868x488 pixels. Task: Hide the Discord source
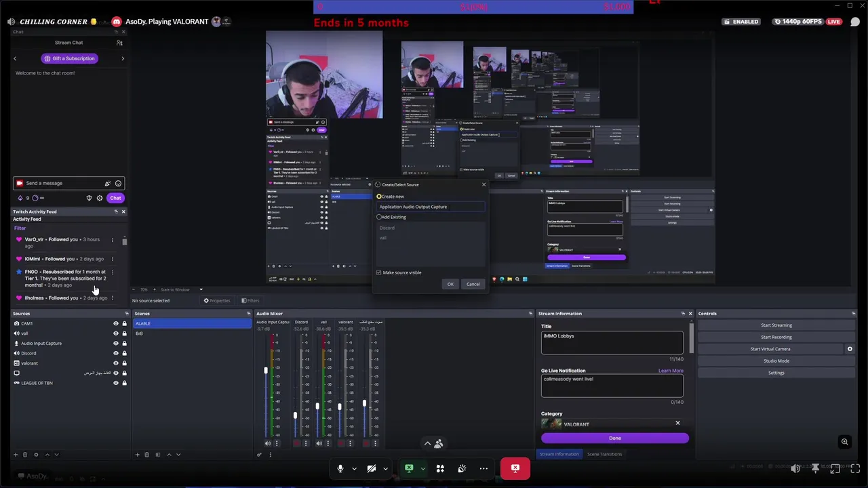pos(116,353)
